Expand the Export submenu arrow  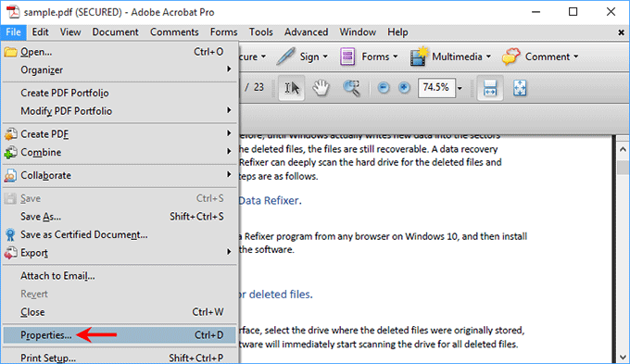[x=229, y=252]
